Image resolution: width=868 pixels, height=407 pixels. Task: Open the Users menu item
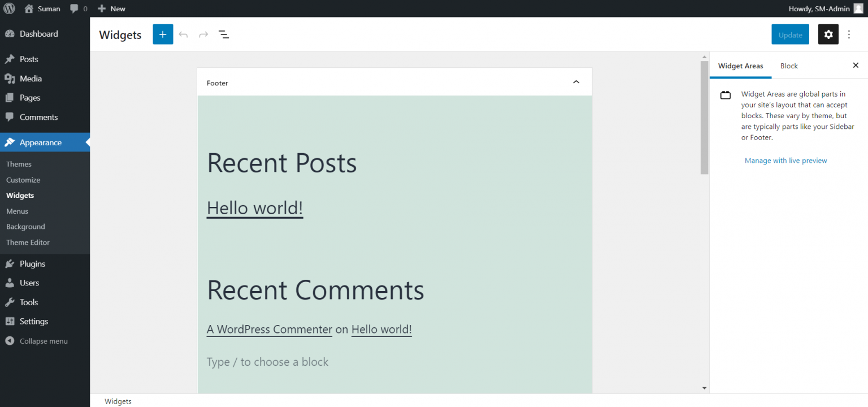click(45, 283)
